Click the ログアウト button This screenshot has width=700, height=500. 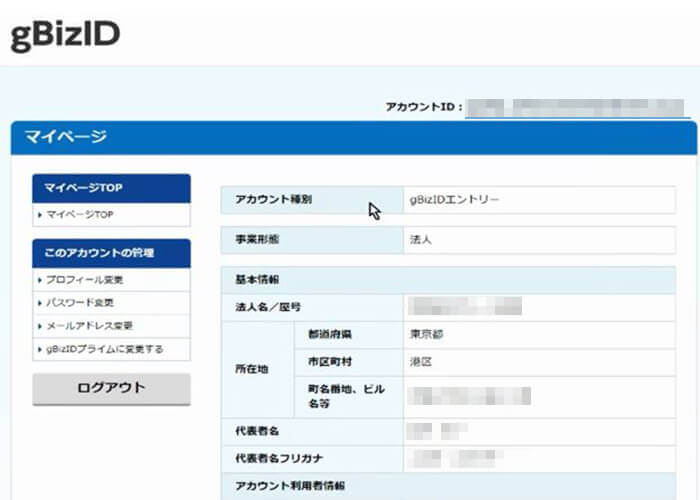(112, 389)
